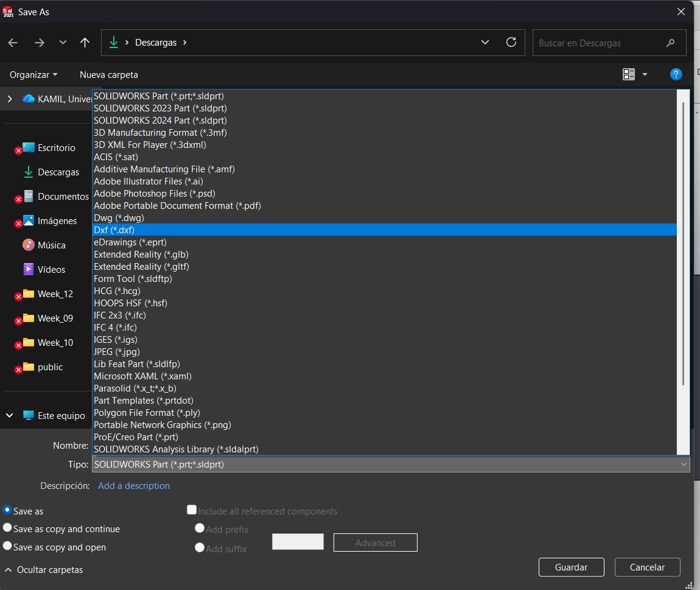
Task: Choose SOLIDWORKS Analysis Library (*.sldalprt)
Action: point(384,449)
